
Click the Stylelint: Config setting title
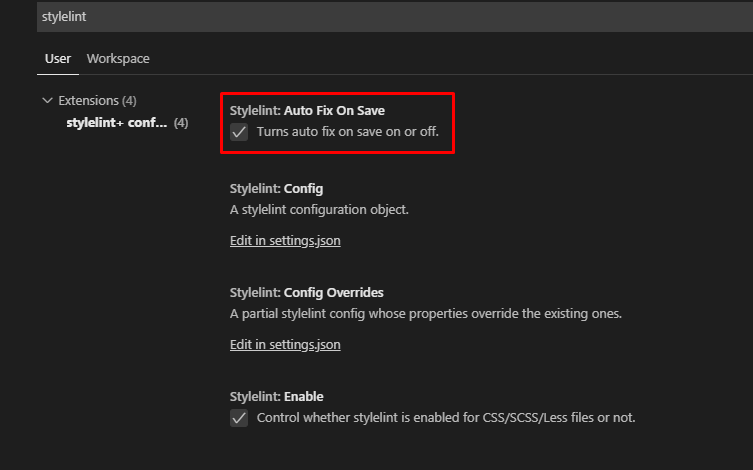pos(276,189)
